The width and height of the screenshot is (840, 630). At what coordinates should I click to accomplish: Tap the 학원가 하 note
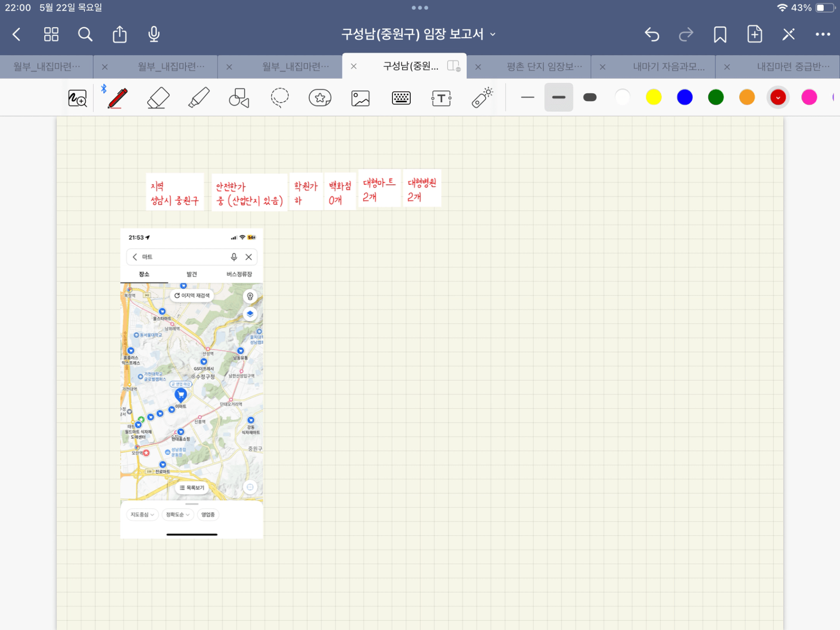tap(306, 193)
